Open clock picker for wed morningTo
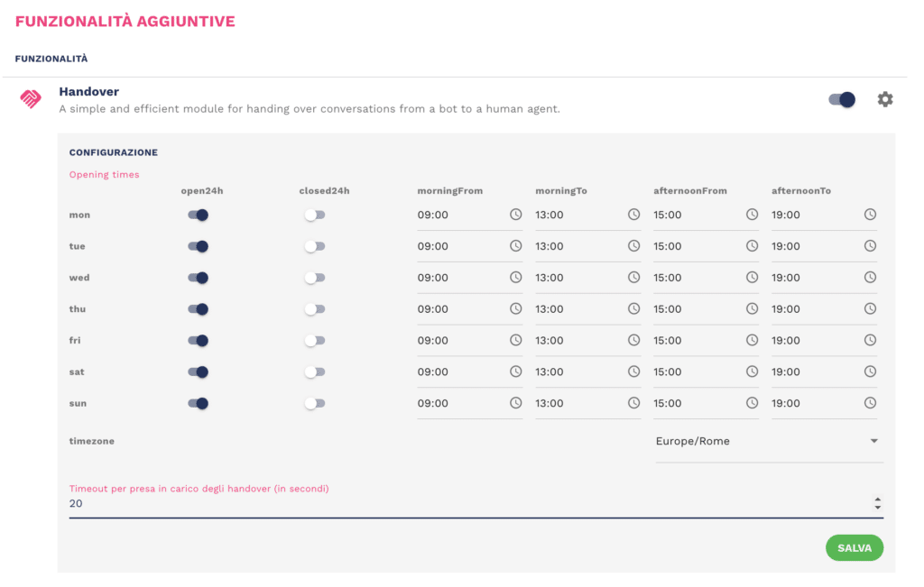This screenshot has width=924, height=587. pyautogui.click(x=633, y=278)
